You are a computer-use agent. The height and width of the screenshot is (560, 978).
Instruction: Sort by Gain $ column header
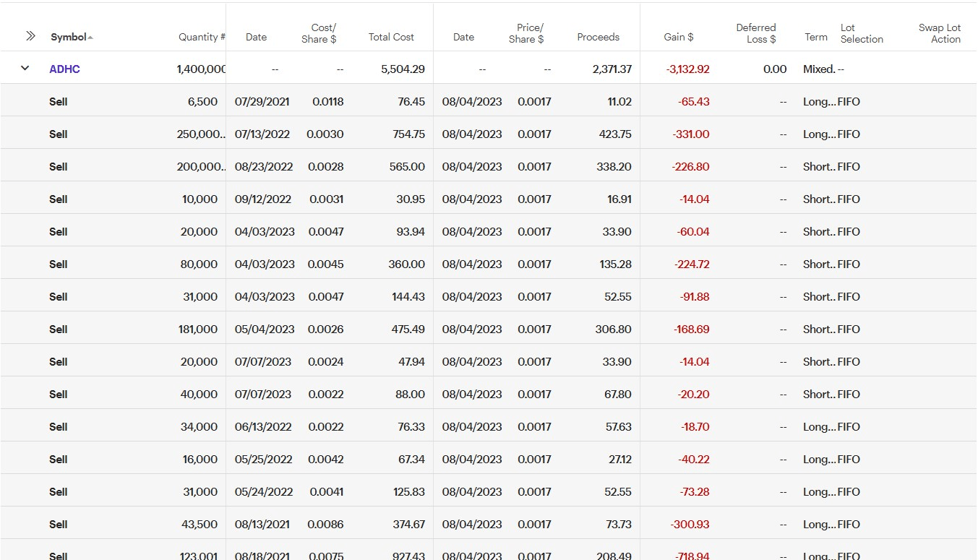678,37
